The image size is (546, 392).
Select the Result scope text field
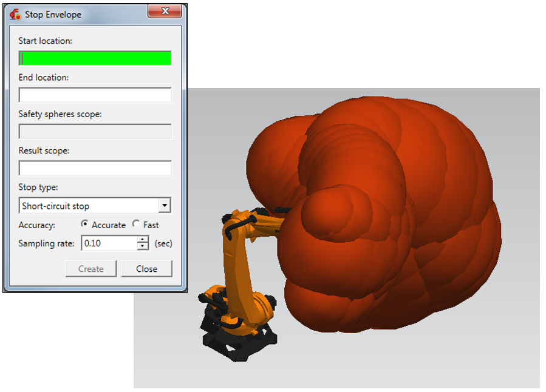click(x=95, y=168)
